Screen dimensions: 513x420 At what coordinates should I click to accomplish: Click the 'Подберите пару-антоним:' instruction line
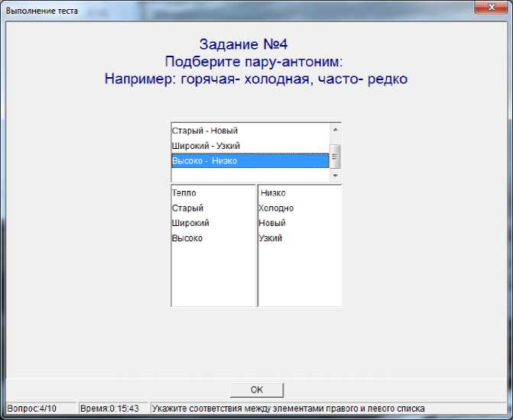click(x=254, y=62)
